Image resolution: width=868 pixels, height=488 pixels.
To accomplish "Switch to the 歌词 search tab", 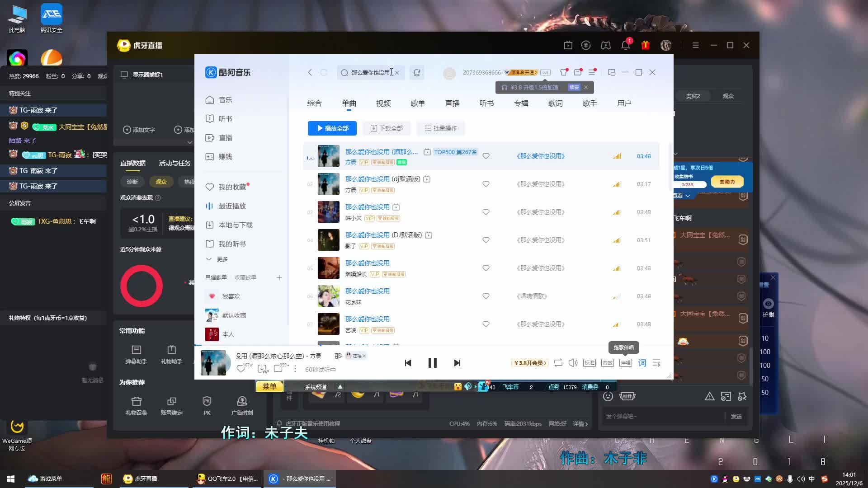I will click(x=555, y=103).
